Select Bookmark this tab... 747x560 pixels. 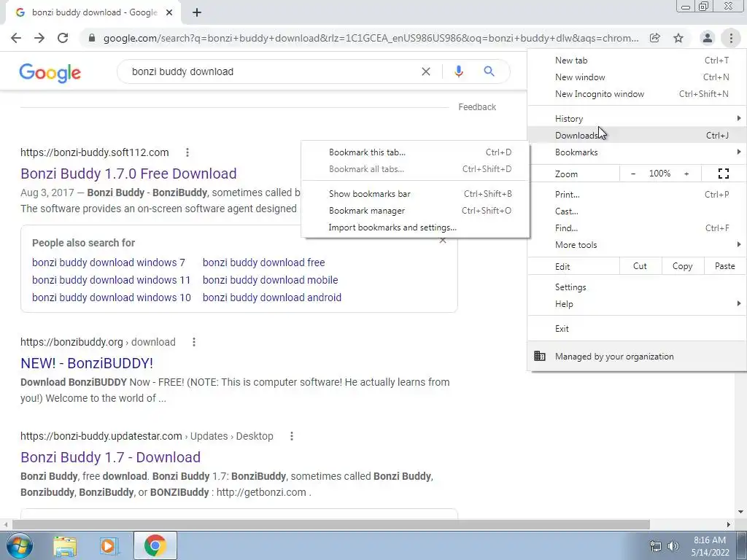[415, 152]
